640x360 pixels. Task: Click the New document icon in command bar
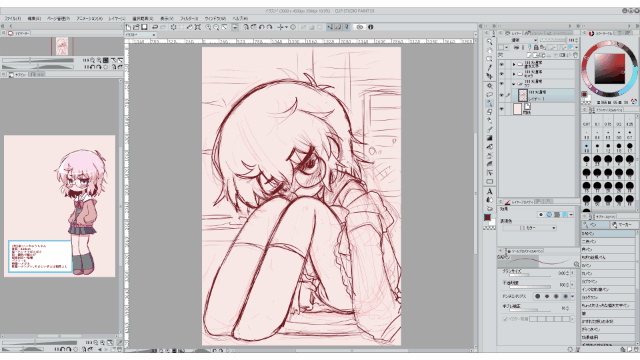(129, 27)
